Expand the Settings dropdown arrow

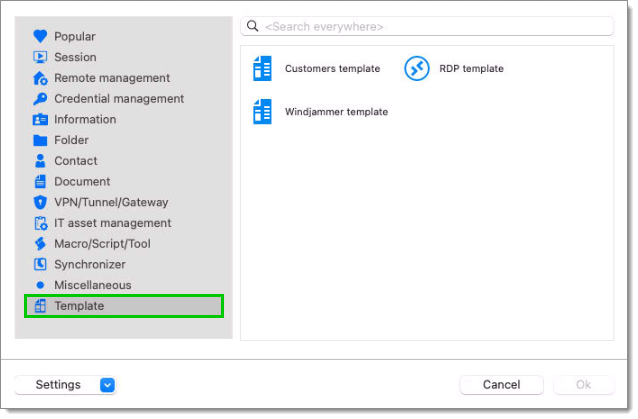pos(108,385)
